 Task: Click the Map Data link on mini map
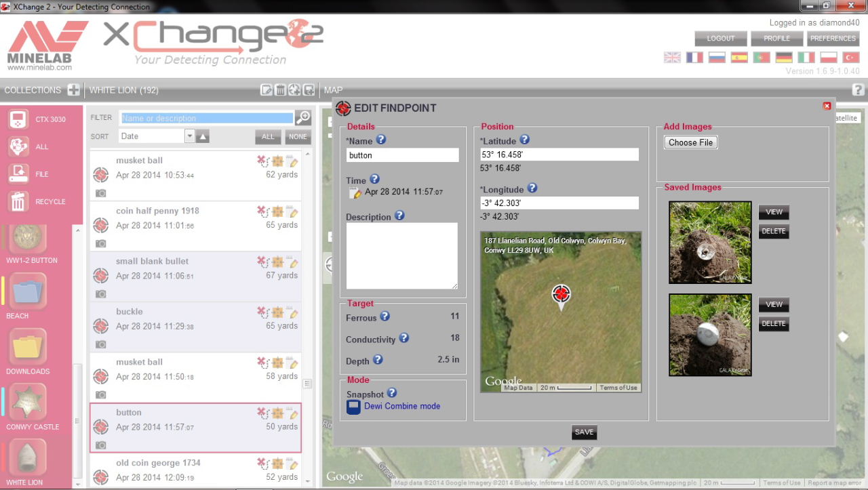tap(519, 388)
